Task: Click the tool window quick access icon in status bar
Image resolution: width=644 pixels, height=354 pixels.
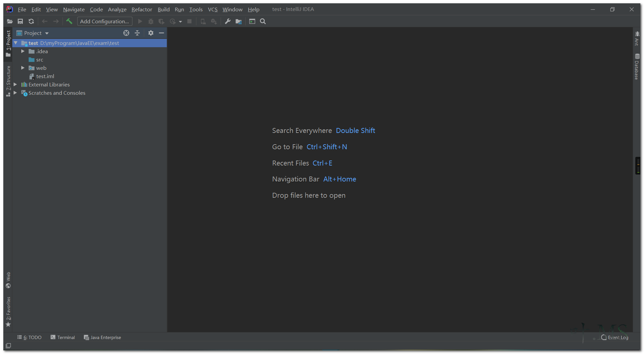Action: [x=8, y=346]
